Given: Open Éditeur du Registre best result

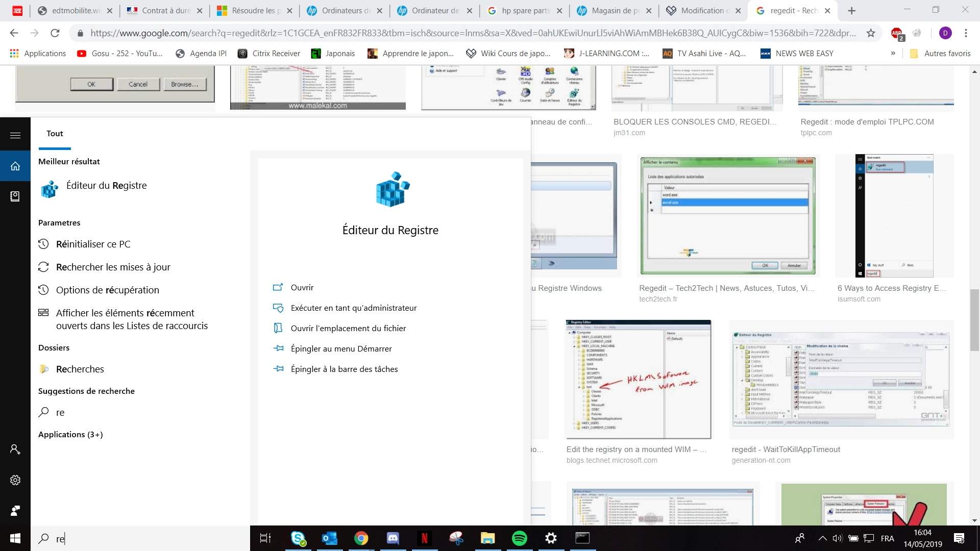Looking at the screenshot, I should [x=106, y=186].
